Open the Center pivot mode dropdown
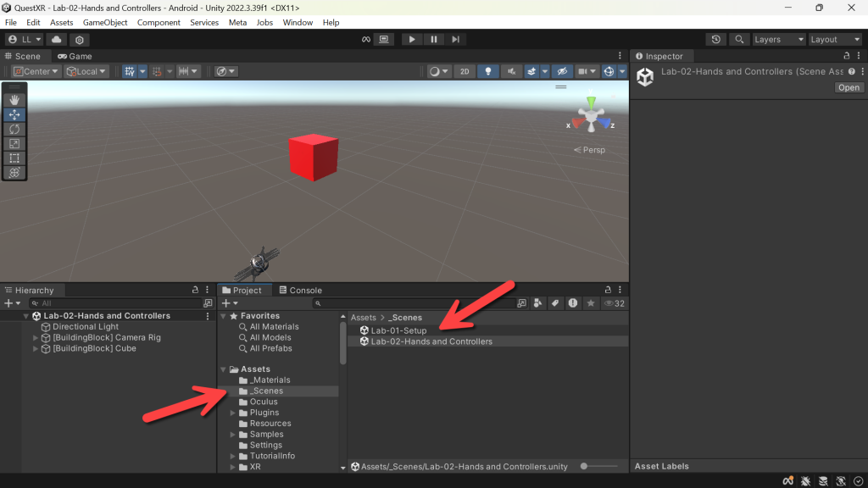The image size is (868, 488). point(36,71)
